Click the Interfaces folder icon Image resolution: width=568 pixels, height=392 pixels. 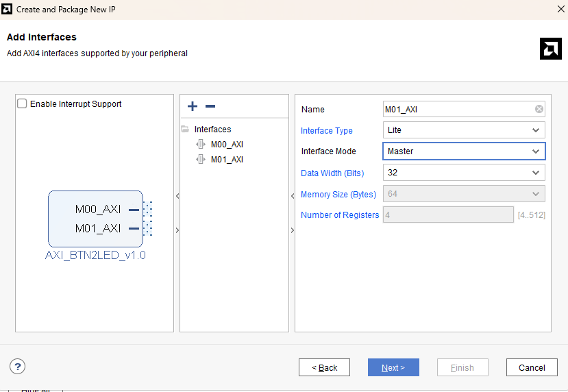coord(185,130)
